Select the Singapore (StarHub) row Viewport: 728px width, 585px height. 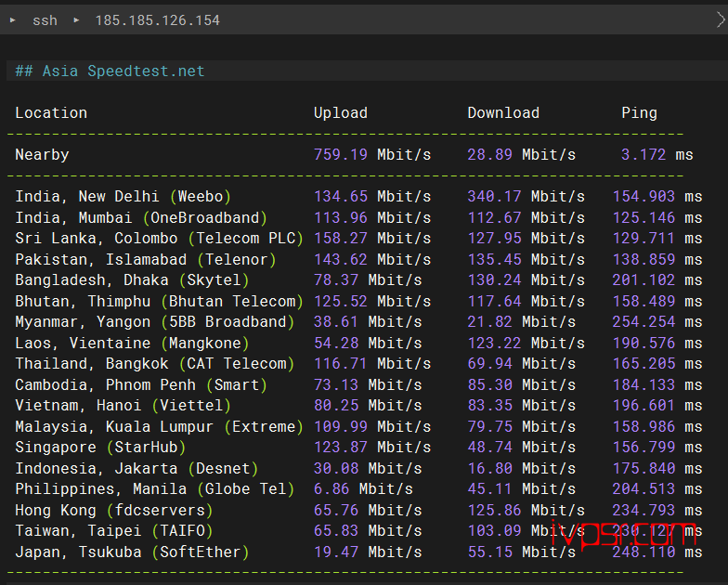click(358, 448)
